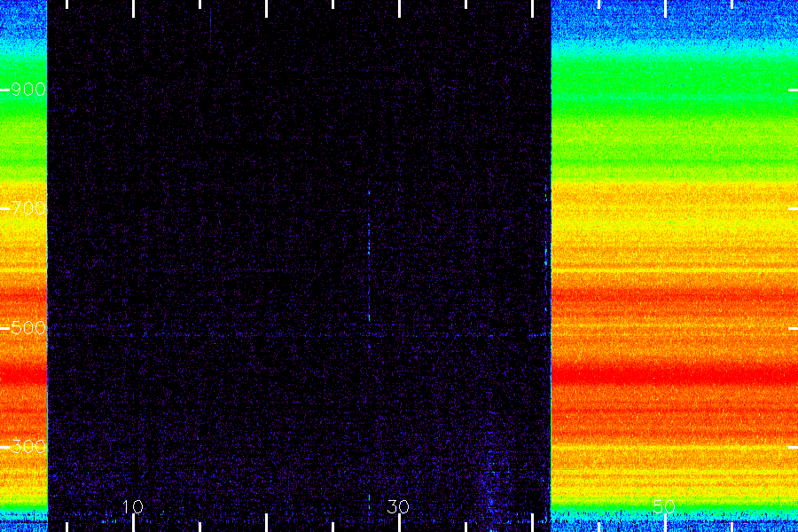Click the 50 x-axis label

(664, 506)
